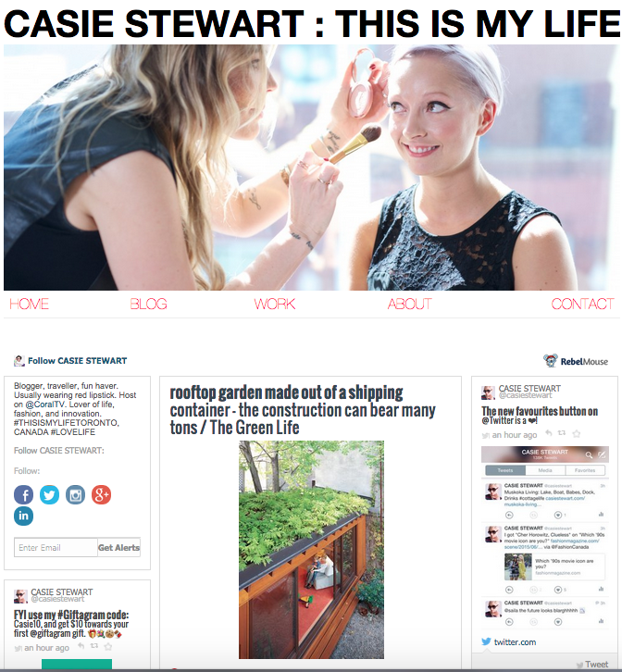Click the RebelMouse logo
Screen dimensions: 622x672
click(576, 361)
